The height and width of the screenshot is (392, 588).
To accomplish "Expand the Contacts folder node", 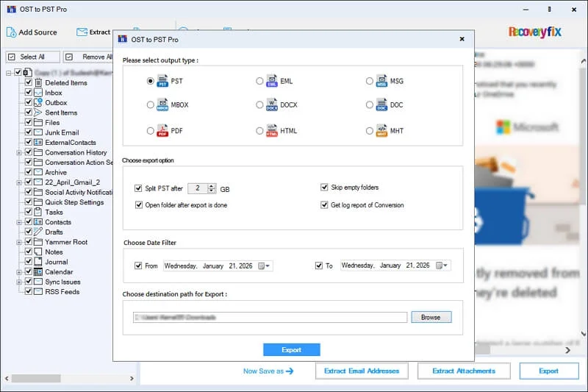I will pyautogui.click(x=19, y=222).
